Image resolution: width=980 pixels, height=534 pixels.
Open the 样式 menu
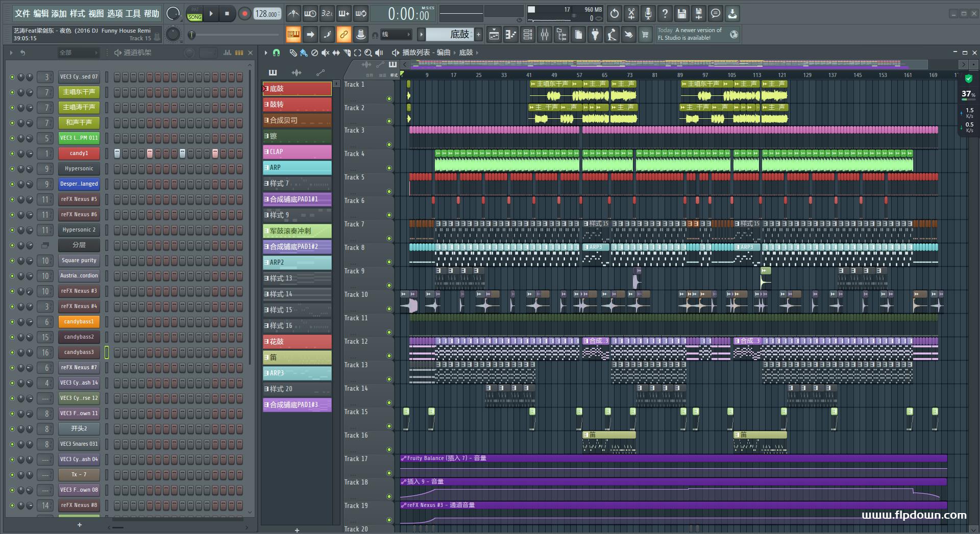click(x=78, y=13)
